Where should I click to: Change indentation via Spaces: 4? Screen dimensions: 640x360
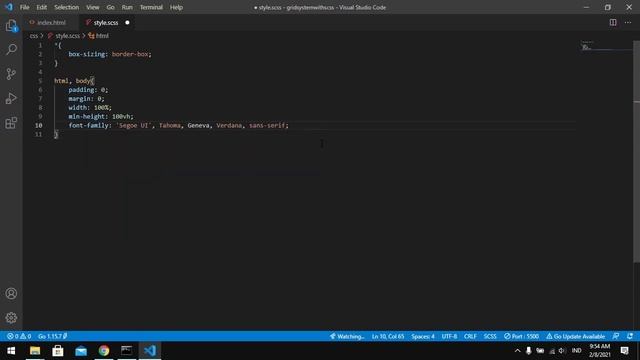click(423, 336)
